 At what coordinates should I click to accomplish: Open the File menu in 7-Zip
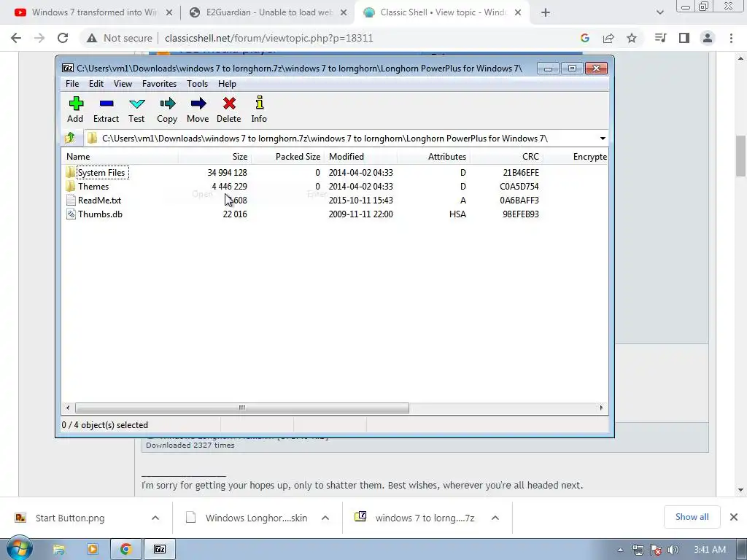click(x=72, y=84)
